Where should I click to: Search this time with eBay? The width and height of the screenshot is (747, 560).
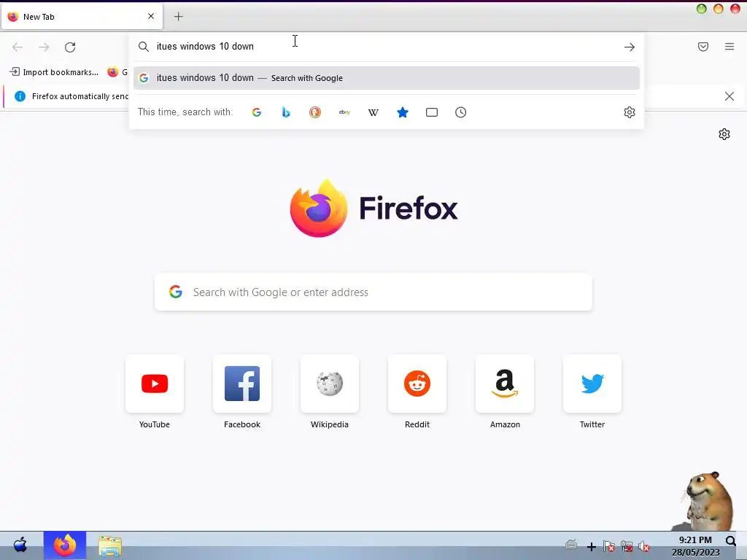click(344, 112)
